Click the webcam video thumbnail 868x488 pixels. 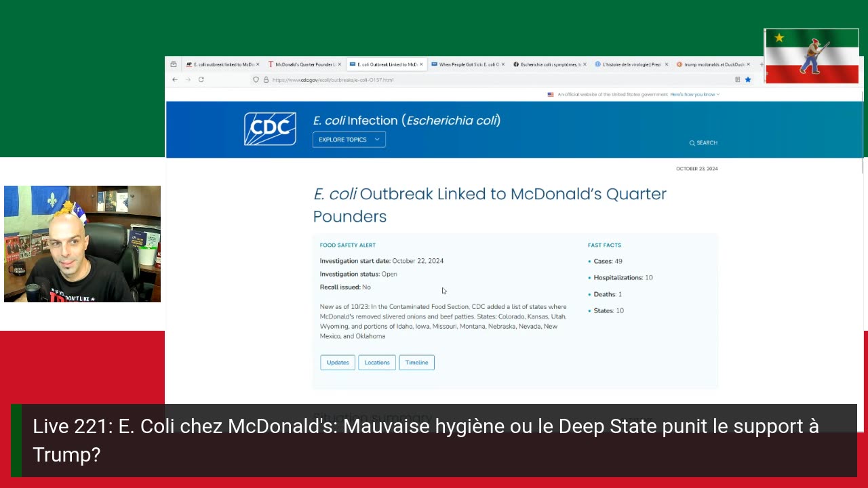coord(82,244)
